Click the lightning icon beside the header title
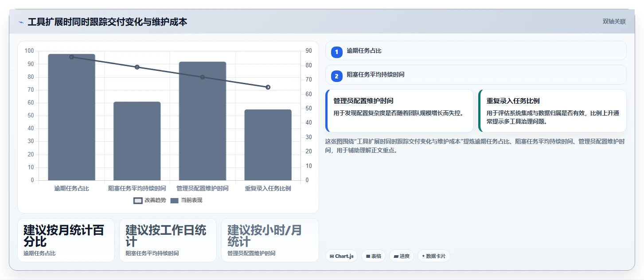 click(21, 22)
